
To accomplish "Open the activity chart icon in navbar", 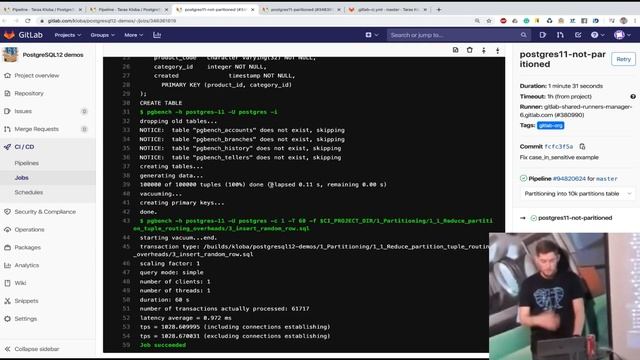I will pos(157,35).
